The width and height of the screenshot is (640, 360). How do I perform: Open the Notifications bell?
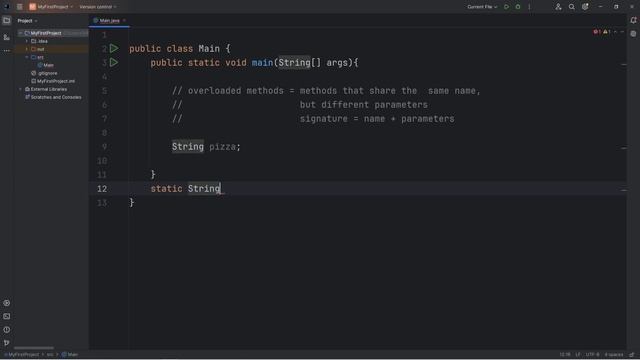click(x=633, y=20)
